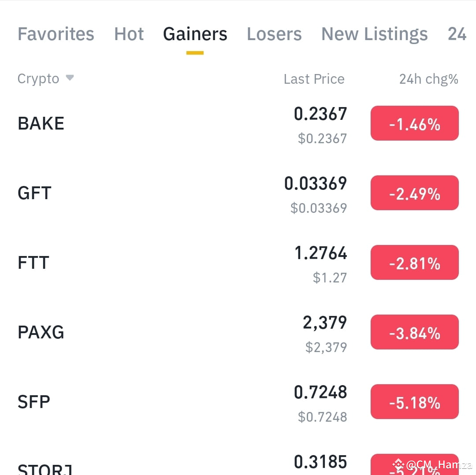This screenshot has width=476, height=475.
Task: Tap the -5.18% change badge for SFP
Action: pyautogui.click(x=414, y=401)
